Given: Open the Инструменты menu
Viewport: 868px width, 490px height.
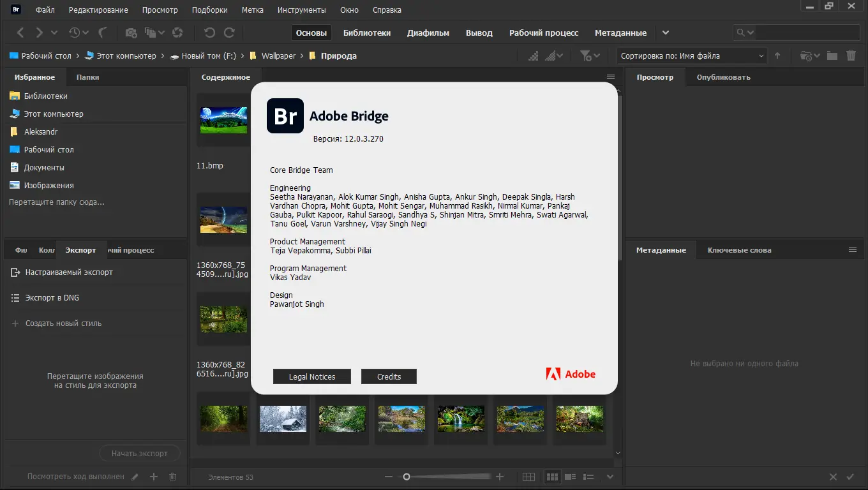Looking at the screenshot, I should pyautogui.click(x=302, y=10).
